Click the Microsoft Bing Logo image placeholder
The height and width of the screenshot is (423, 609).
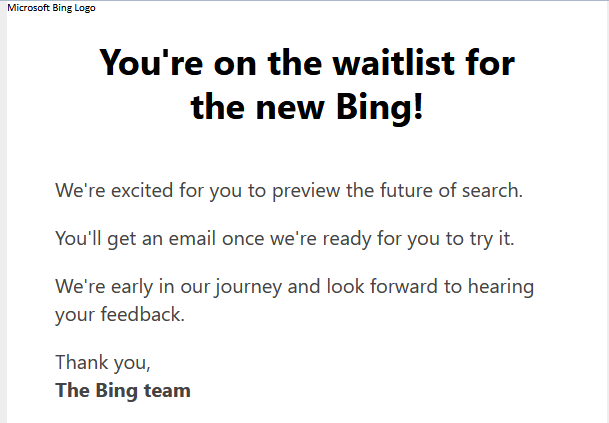[51, 8]
